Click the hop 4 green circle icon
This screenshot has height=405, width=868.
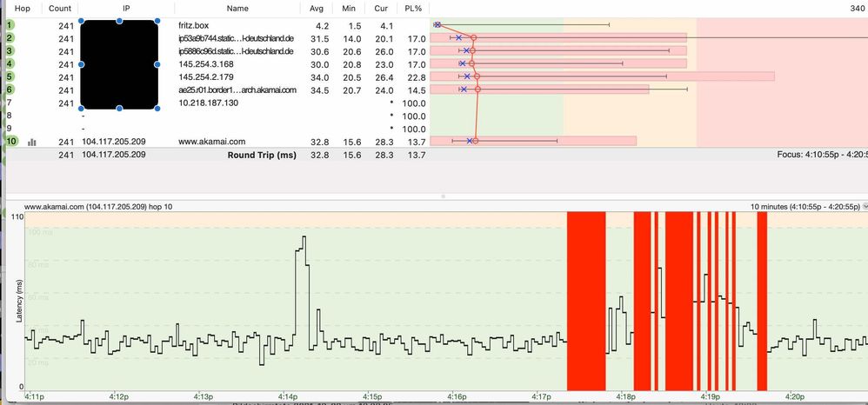point(10,63)
